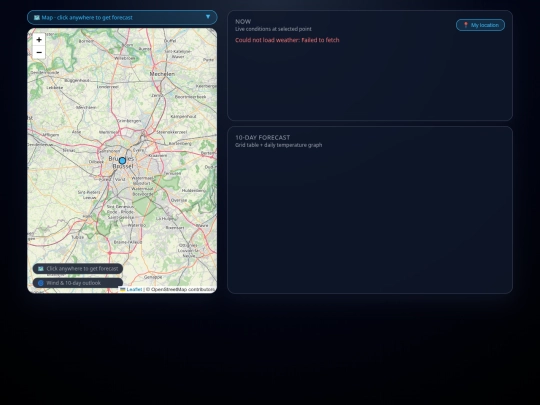Click the map icon in the Map header
Screen dimensions: 540x405
click(x=37, y=18)
